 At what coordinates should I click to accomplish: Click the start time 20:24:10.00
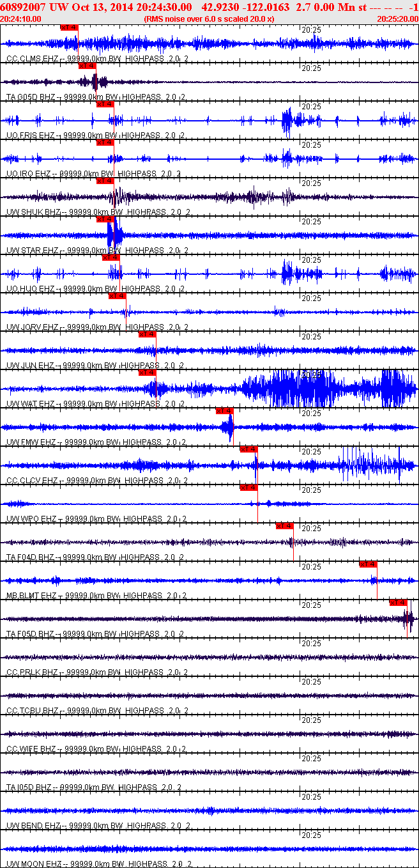click(20, 19)
